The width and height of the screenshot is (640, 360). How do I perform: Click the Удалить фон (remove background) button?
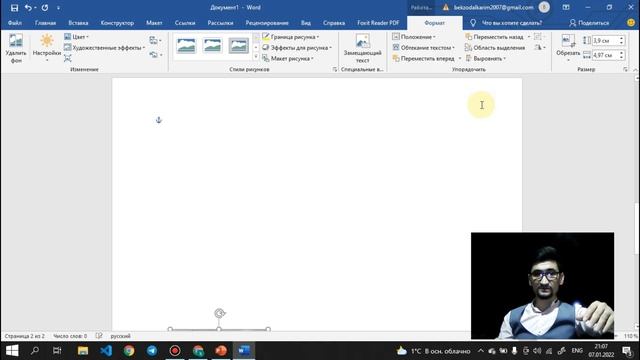[16, 48]
